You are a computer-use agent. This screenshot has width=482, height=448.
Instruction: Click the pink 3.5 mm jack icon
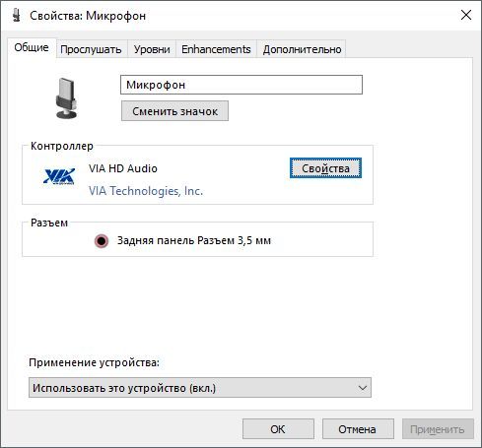(x=102, y=241)
